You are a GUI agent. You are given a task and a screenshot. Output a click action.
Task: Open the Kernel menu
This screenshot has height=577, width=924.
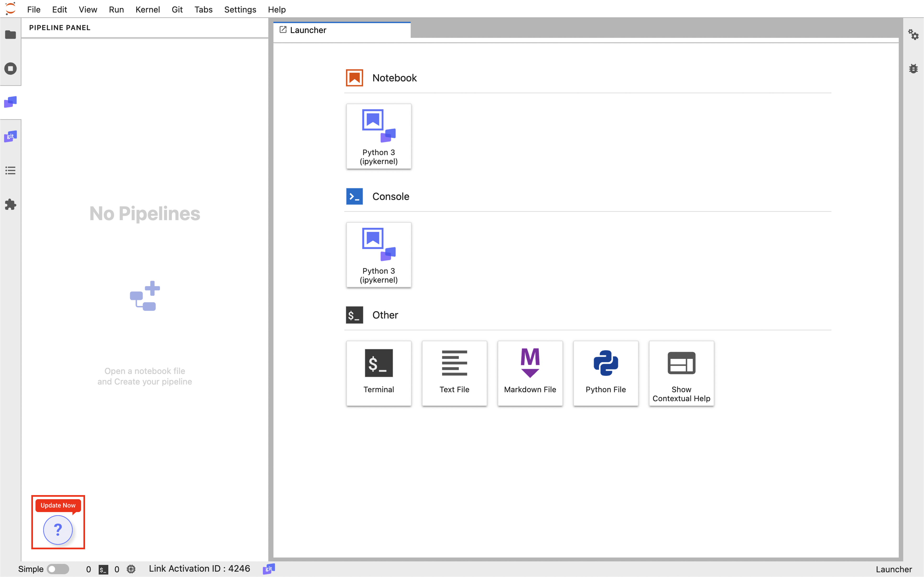pos(147,10)
